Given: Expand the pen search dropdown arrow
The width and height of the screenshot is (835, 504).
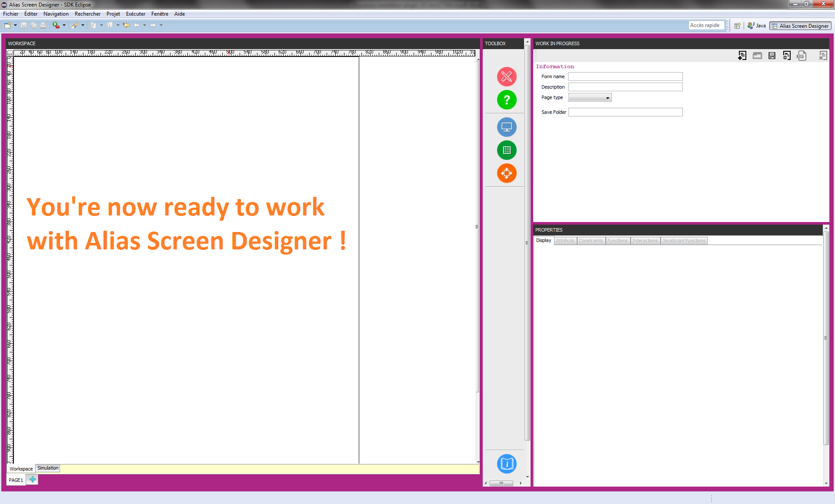Looking at the screenshot, I should tap(83, 25).
